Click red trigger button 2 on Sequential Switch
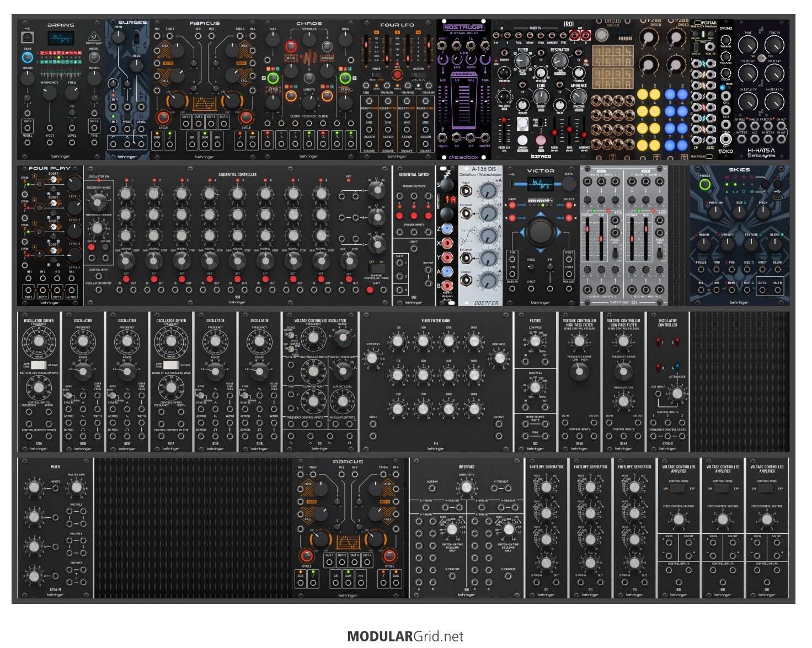This screenshot has height=648, width=812. (x=414, y=215)
